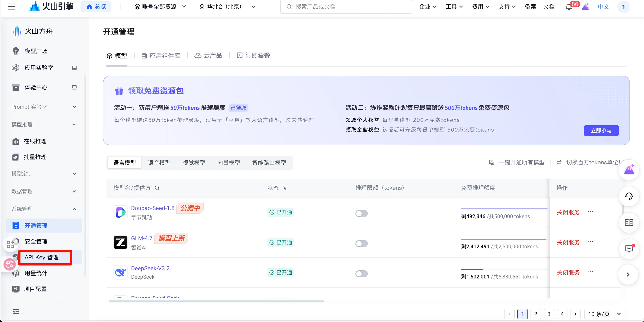Viewport: 644px width, 322px height.
Task: Collapse the sidebar using bottom-left icon
Action: coord(16,311)
